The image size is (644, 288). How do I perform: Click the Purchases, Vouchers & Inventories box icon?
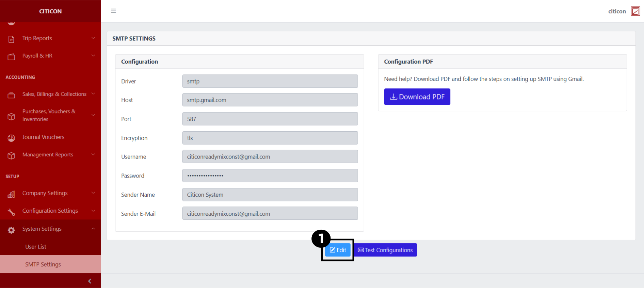pyautogui.click(x=11, y=116)
